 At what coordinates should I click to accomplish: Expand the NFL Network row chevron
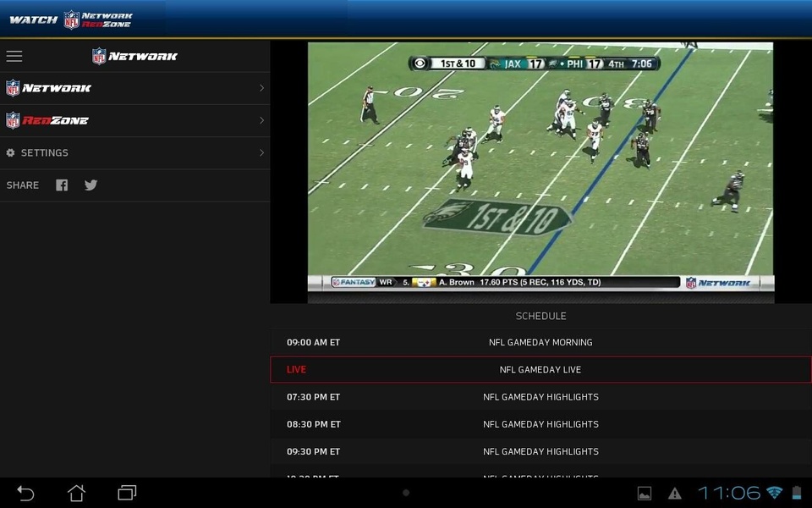coord(261,88)
